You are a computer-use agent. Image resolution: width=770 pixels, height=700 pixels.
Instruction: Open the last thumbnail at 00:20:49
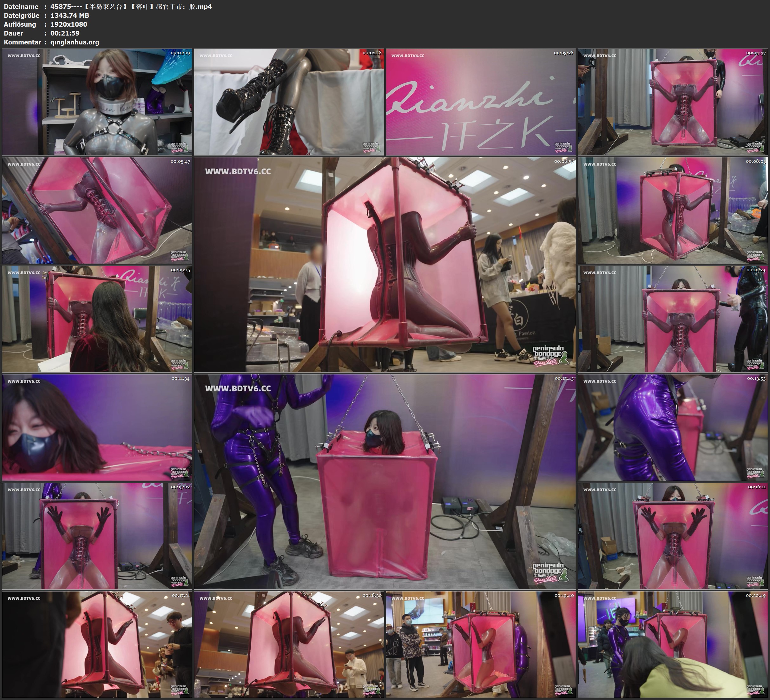click(672, 644)
